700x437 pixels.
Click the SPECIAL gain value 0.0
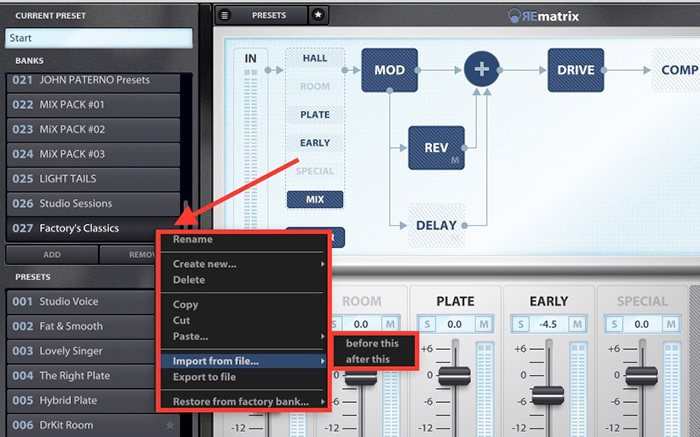tap(642, 324)
